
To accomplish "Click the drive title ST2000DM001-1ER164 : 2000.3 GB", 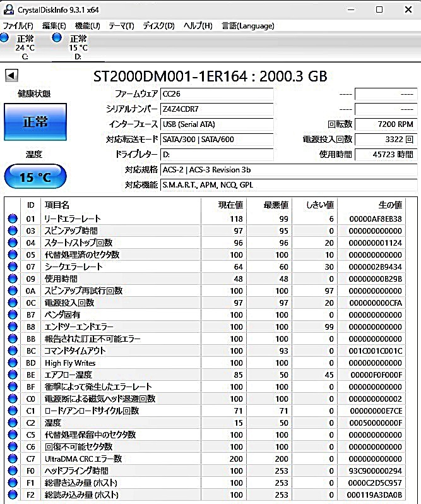I will pos(210,76).
